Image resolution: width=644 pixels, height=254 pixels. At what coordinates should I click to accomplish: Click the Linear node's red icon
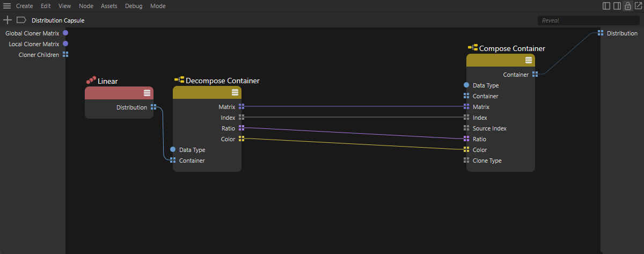(x=91, y=81)
